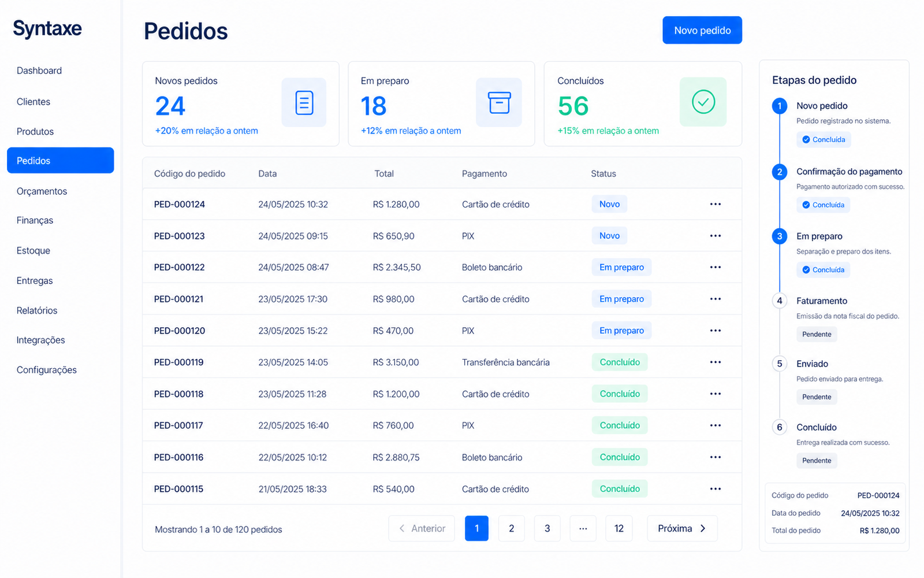Open more options for order PED-000119
924x578 pixels.
pos(716,362)
